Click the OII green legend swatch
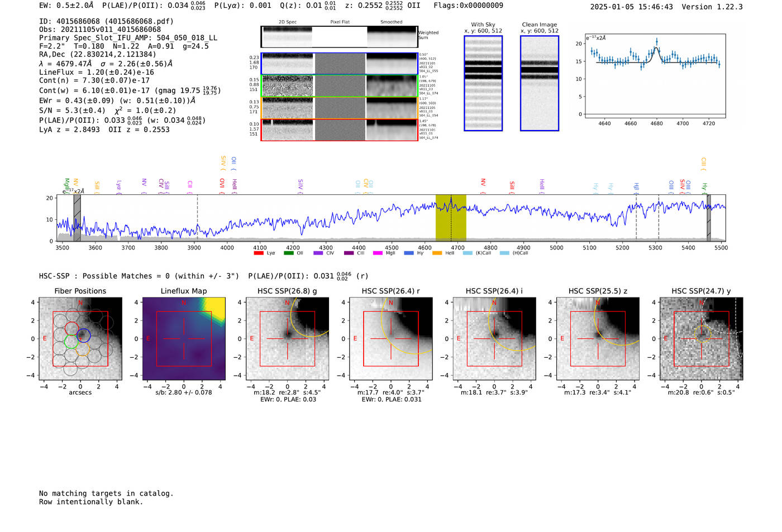This screenshot has width=782, height=532. [288, 253]
